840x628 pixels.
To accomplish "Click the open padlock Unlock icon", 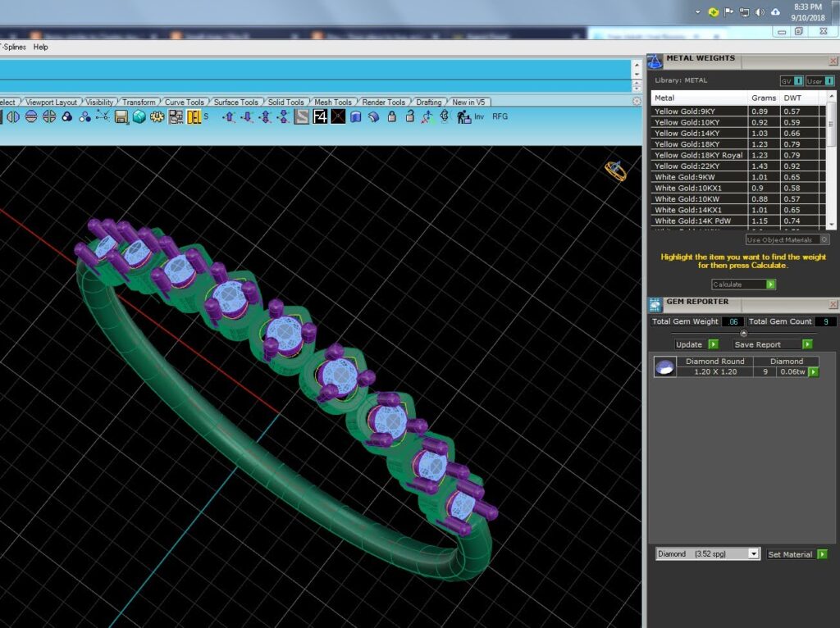I will (410, 116).
